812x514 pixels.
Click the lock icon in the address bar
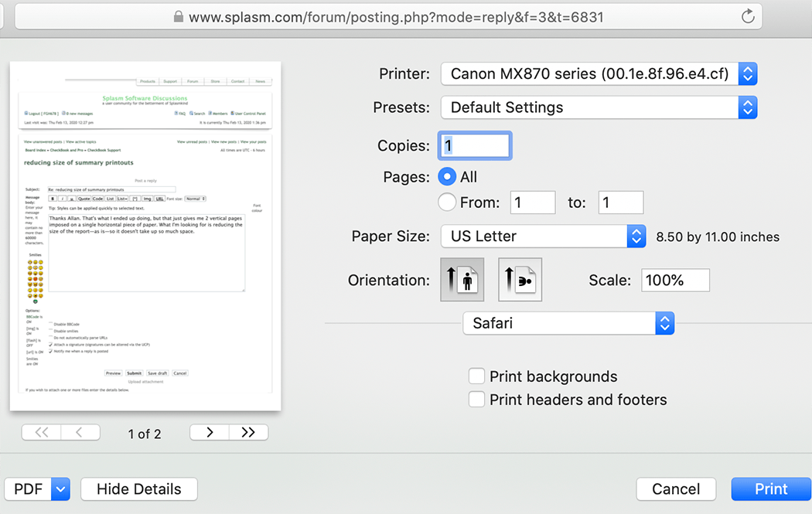coord(178,17)
